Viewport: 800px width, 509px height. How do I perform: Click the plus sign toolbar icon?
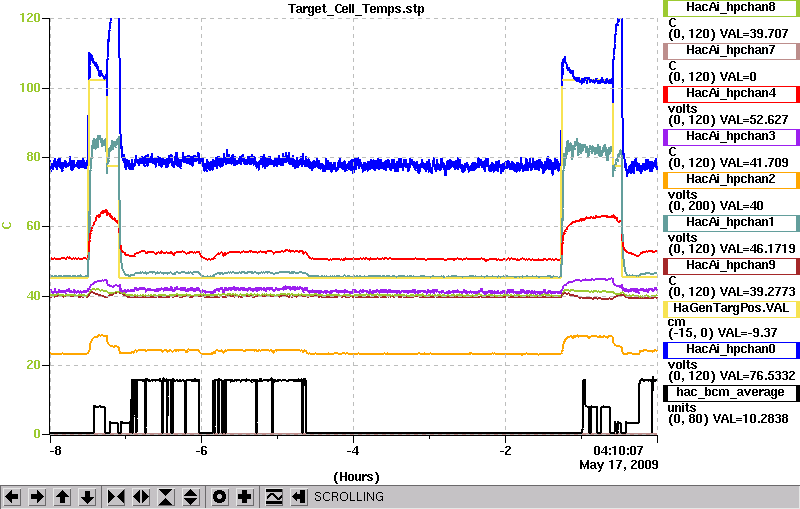(x=245, y=497)
